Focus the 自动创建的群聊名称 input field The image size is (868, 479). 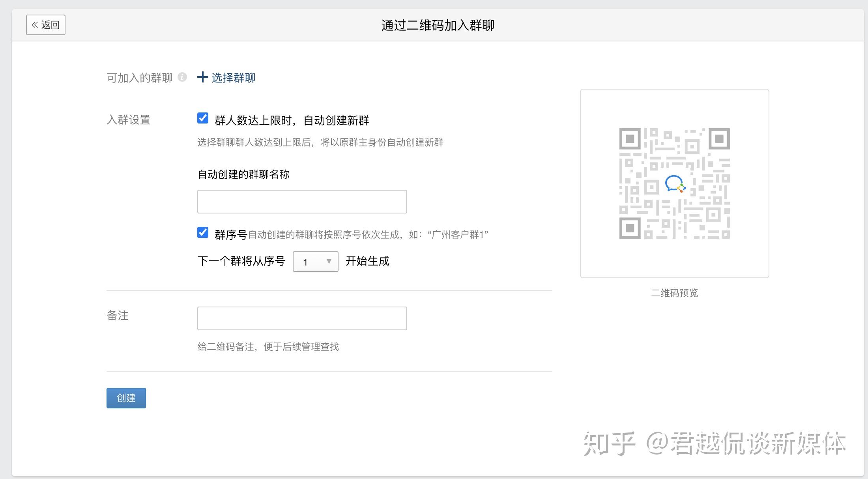click(x=302, y=202)
